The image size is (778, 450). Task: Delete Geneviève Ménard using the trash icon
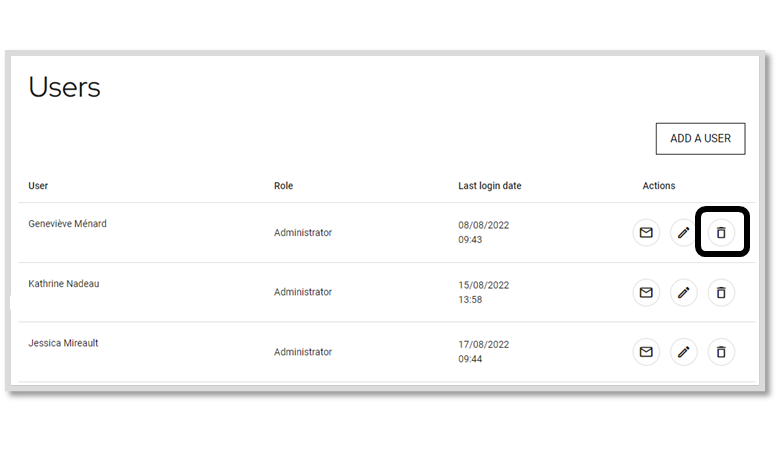[721, 232]
